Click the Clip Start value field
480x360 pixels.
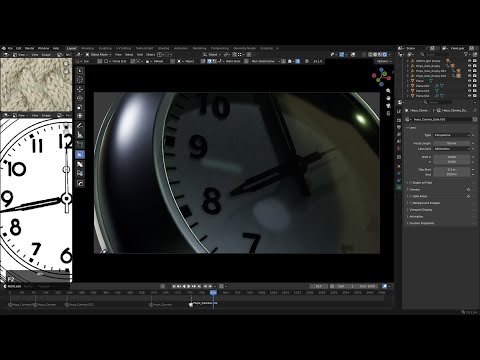(x=452, y=170)
